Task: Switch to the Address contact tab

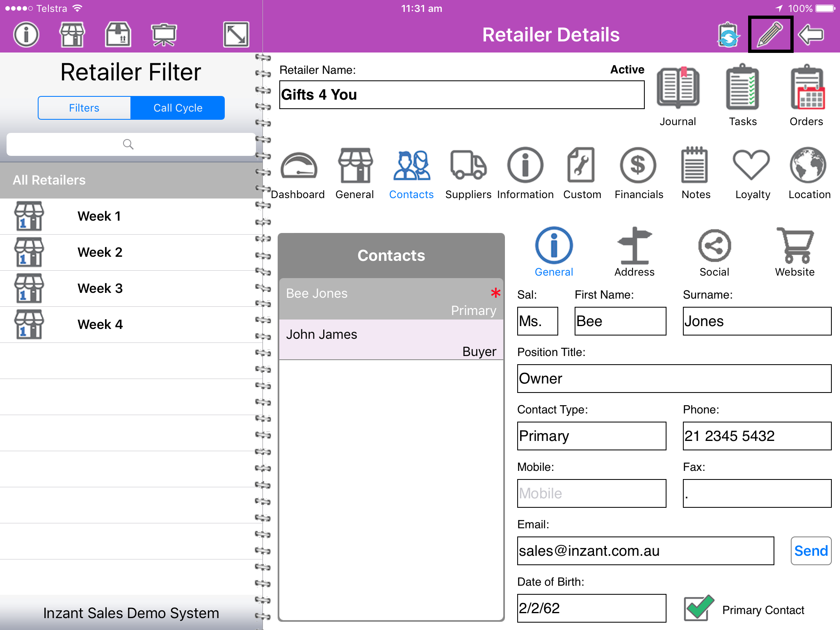Action: pyautogui.click(x=634, y=246)
